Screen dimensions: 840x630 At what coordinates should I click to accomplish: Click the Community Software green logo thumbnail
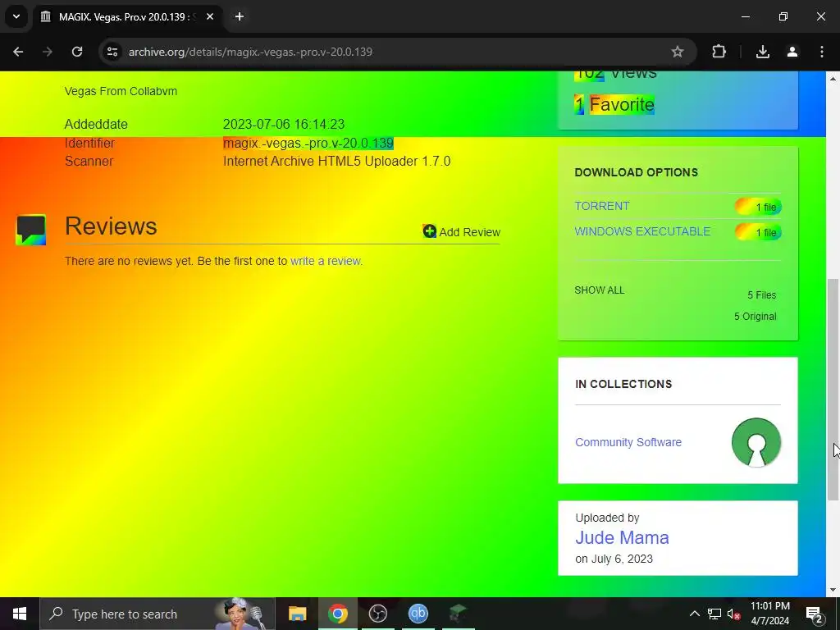[x=756, y=442]
